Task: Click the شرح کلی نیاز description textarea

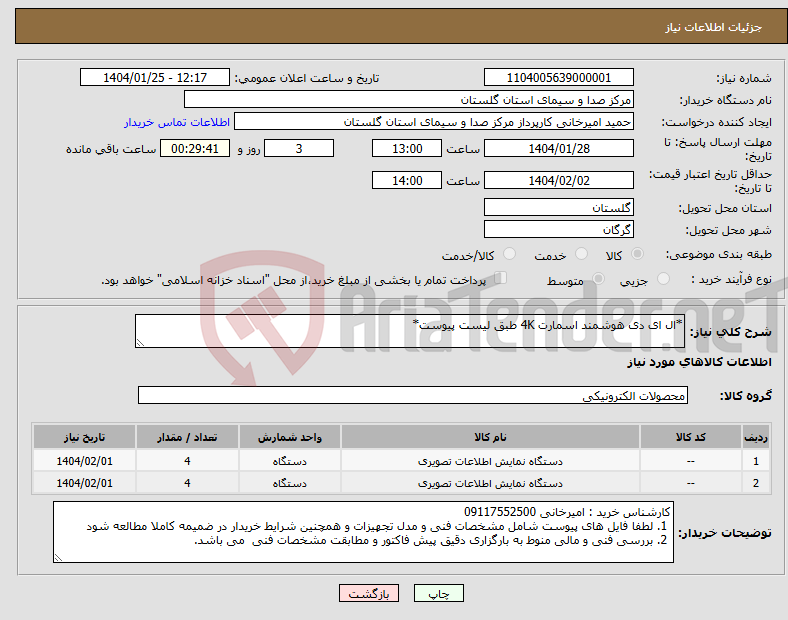Action: [x=410, y=331]
